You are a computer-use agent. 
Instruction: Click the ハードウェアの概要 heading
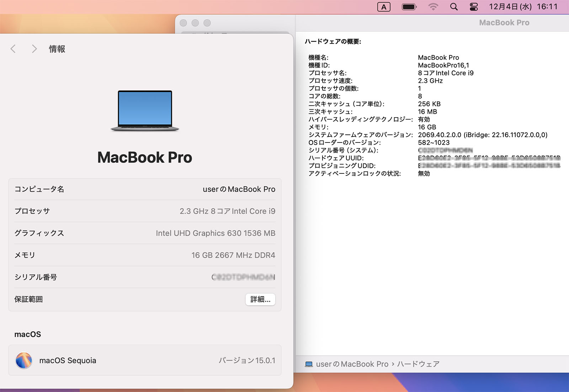coord(333,41)
